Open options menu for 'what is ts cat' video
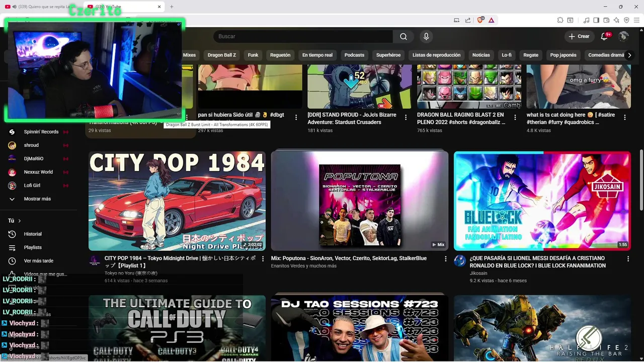The image size is (644, 362). click(625, 117)
